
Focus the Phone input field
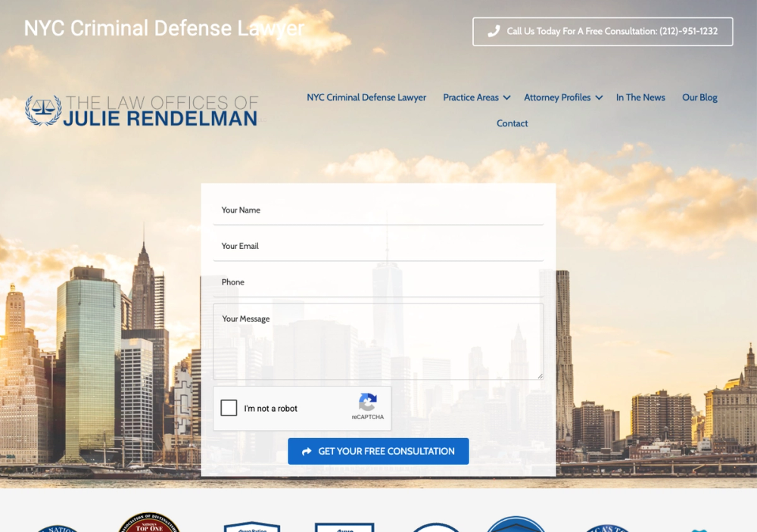[x=378, y=282]
